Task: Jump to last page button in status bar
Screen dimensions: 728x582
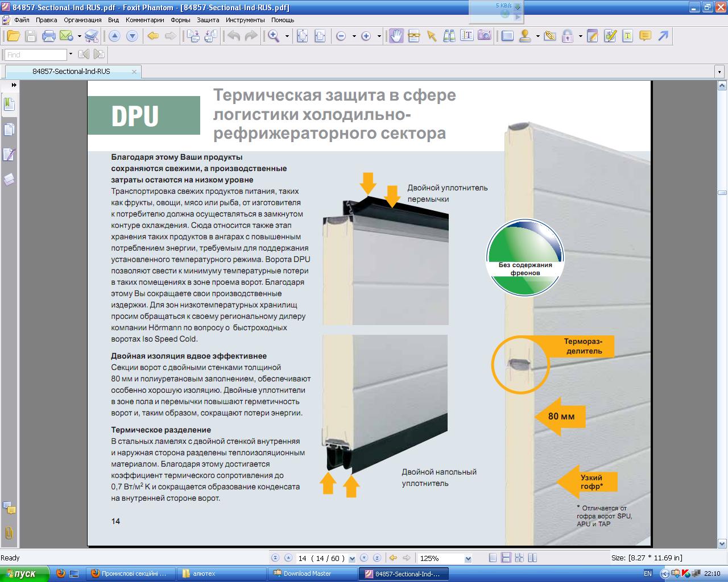Action: [377, 558]
